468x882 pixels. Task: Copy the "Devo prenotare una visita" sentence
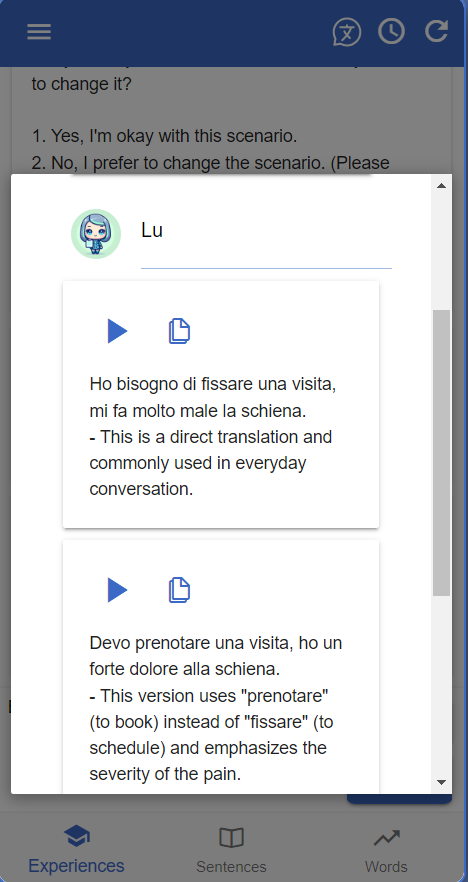(179, 590)
